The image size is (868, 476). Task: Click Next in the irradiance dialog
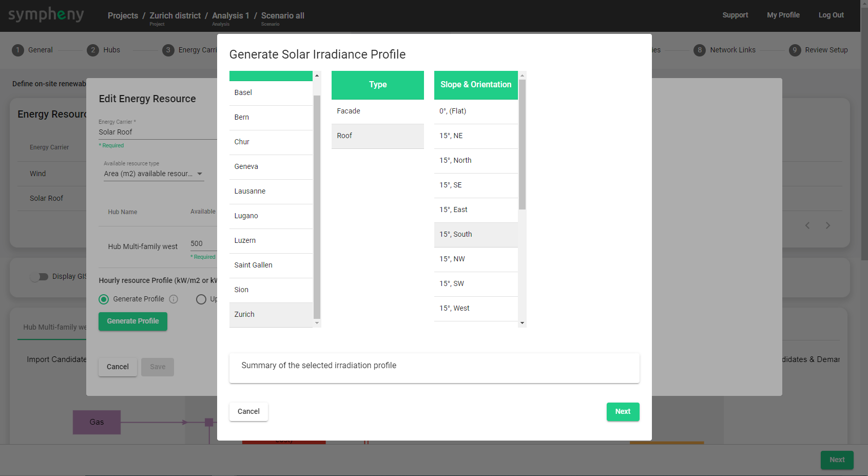pos(622,412)
